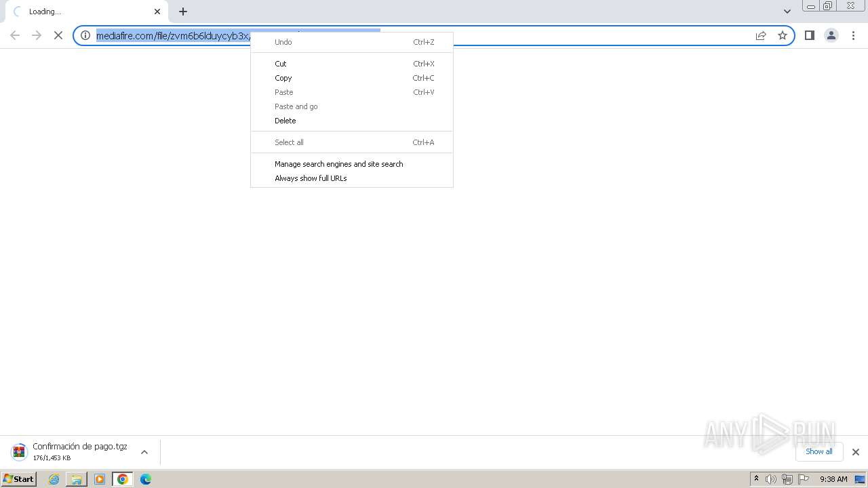Launch Internet Explorer from taskbar

point(54,479)
